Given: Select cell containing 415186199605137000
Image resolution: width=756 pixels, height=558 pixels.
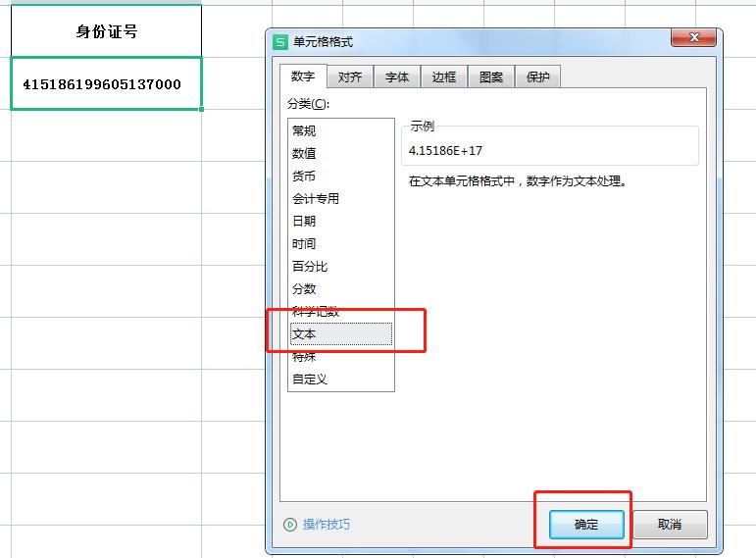Looking at the screenshot, I should coord(107,84).
